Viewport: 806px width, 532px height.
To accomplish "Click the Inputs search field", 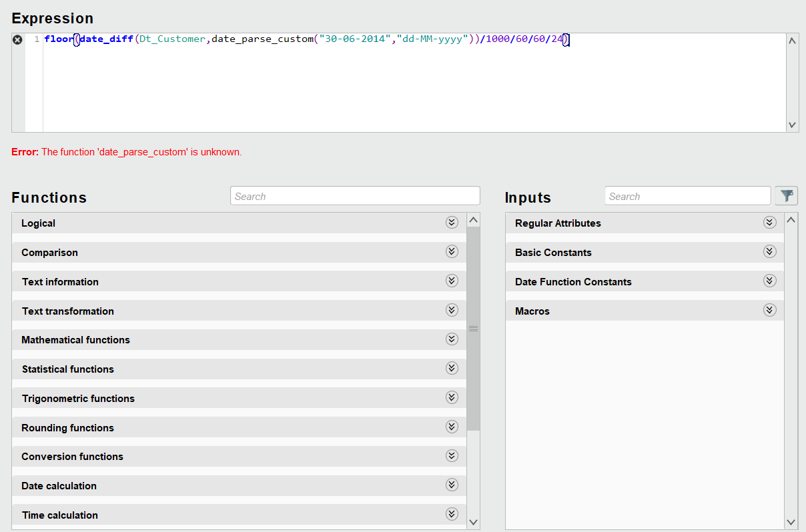I will [688, 196].
